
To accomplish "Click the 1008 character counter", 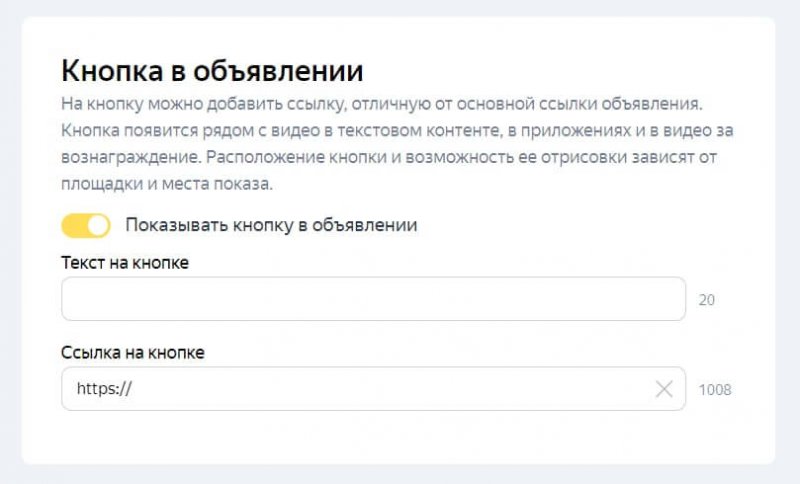I will pos(714,389).
